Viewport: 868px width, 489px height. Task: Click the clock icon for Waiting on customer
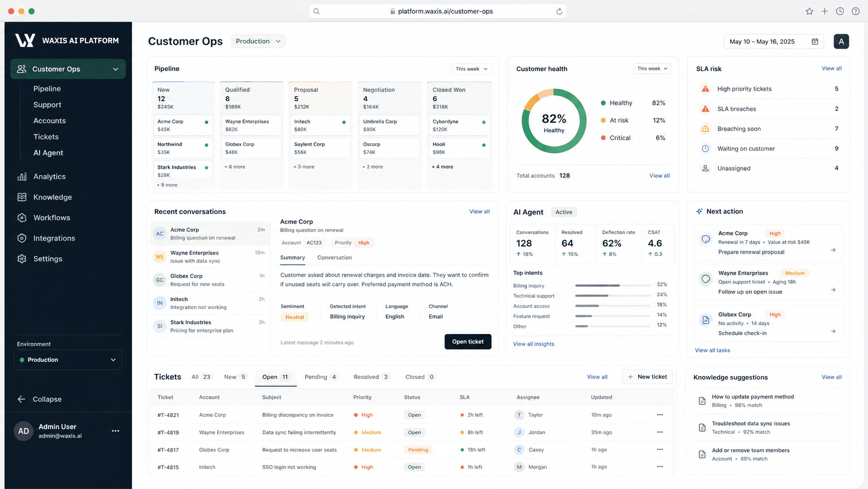706,149
